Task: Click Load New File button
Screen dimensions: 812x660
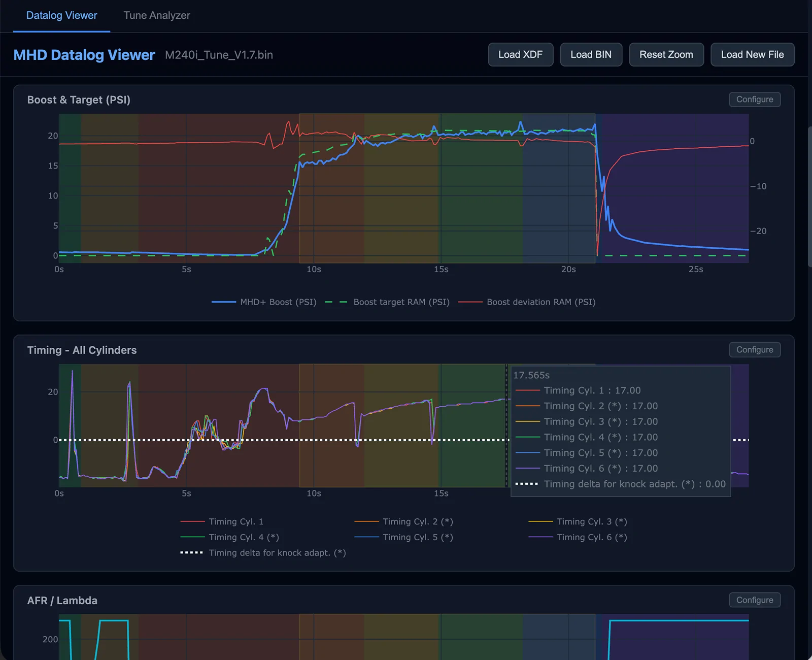Action: click(752, 55)
